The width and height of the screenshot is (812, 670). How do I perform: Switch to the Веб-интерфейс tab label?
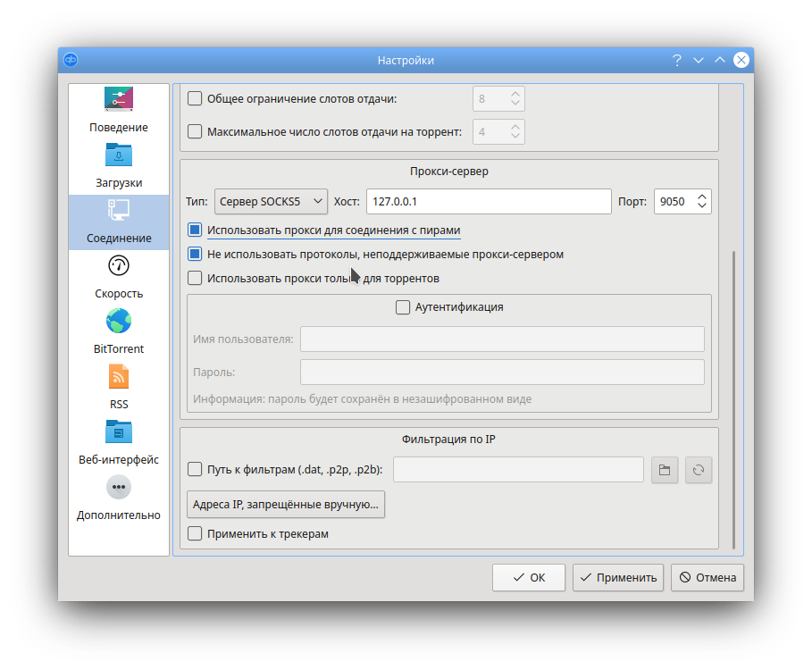pyautogui.click(x=119, y=460)
